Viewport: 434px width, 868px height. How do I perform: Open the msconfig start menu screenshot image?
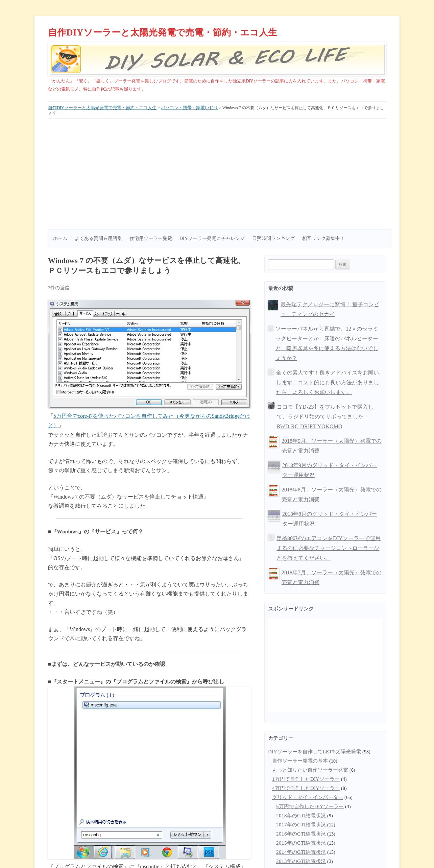(x=149, y=773)
